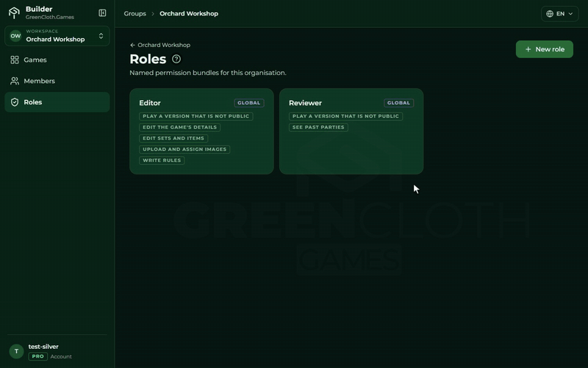Click the Write rules tag

coord(162,160)
